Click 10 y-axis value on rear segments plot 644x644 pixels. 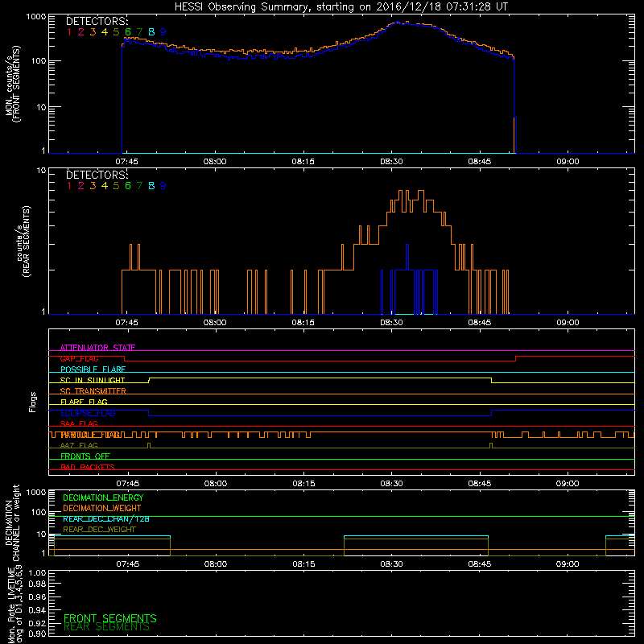(x=42, y=170)
